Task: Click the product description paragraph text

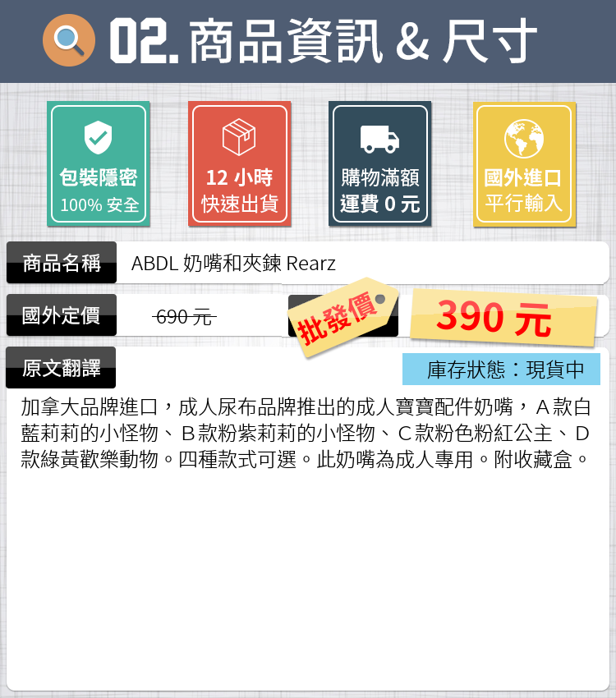Action: click(x=306, y=433)
